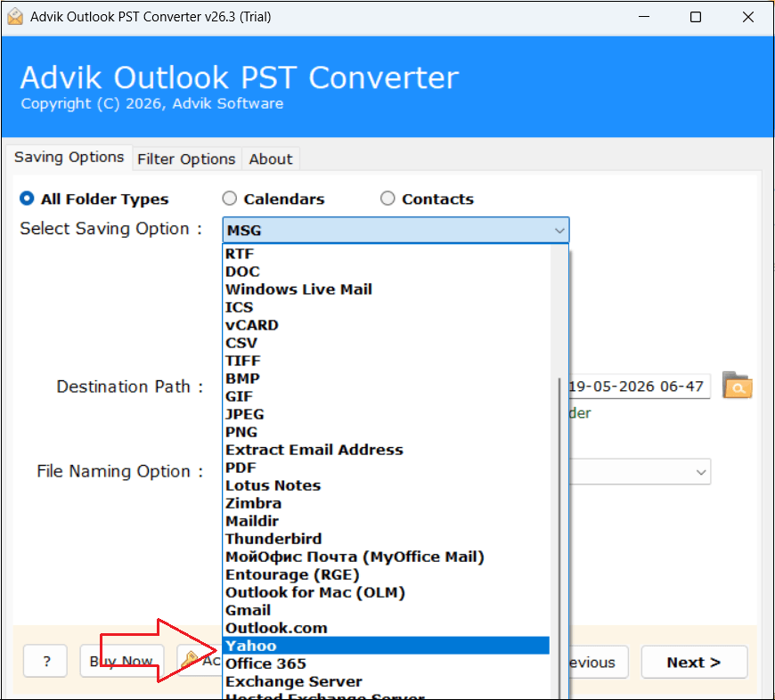Click the key icon on the Activate button
Screen dimensions: 775x700
coord(190,660)
